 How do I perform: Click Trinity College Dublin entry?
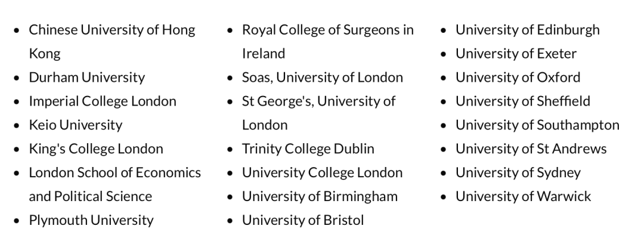tap(308, 149)
